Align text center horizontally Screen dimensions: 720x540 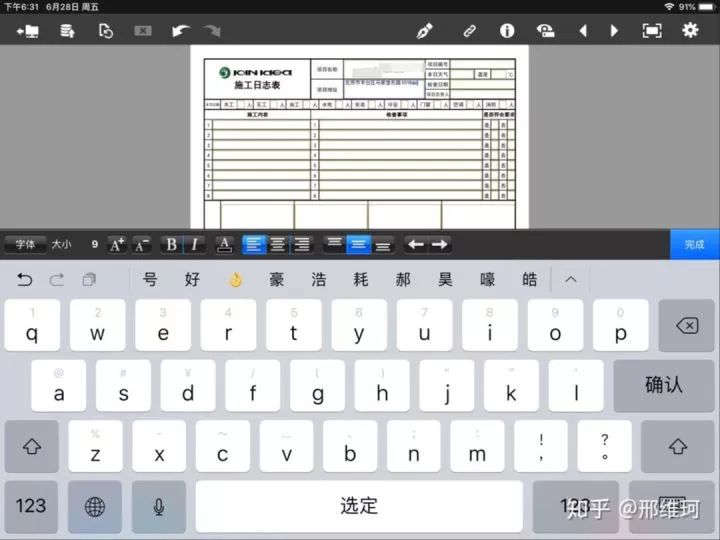277,244
